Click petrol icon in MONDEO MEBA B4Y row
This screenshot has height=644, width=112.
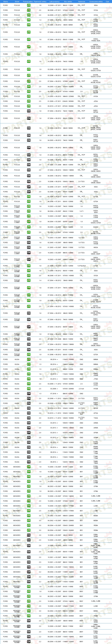click(x=29, y=515)
